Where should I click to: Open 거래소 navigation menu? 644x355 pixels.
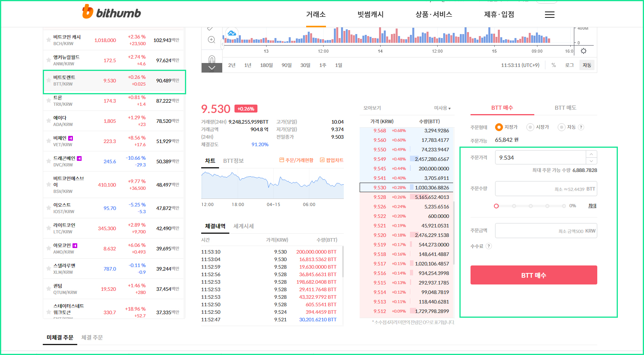[x=316, y=14]
